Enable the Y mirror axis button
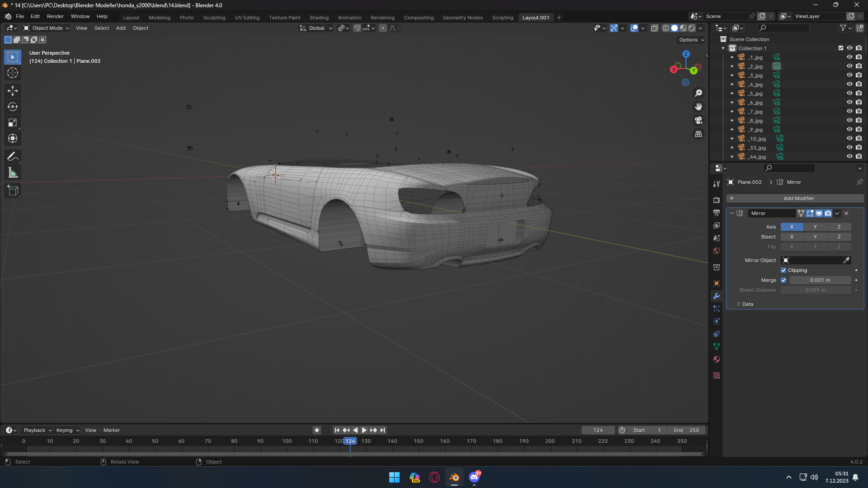Screen dimensions: 868x488 tap(815, 227)
